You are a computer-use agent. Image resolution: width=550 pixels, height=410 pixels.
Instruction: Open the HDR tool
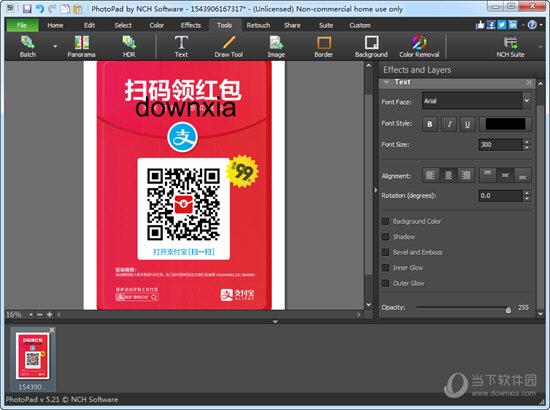(129, 47)
